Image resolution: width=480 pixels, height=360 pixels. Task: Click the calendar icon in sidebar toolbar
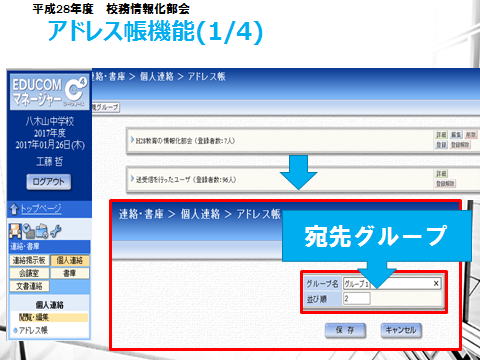[x=42, y=232]
